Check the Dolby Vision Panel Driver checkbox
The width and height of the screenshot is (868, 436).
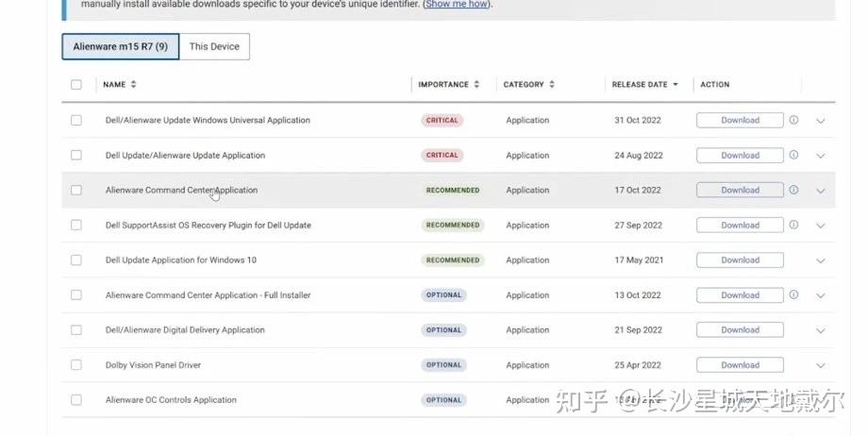point(76,365)
